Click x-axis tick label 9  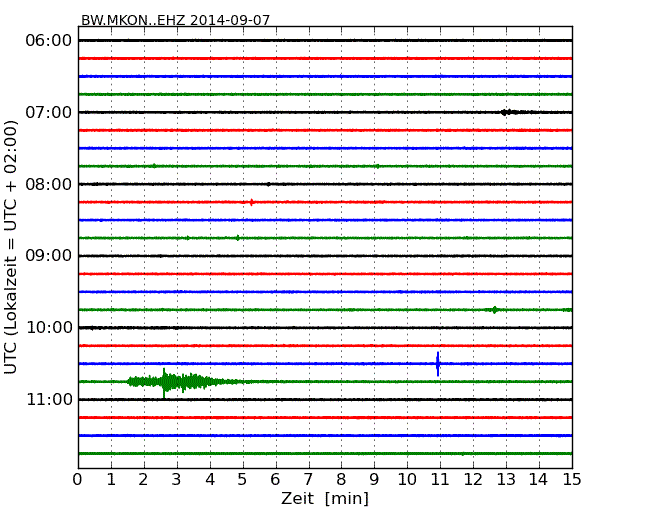(374, 479)
